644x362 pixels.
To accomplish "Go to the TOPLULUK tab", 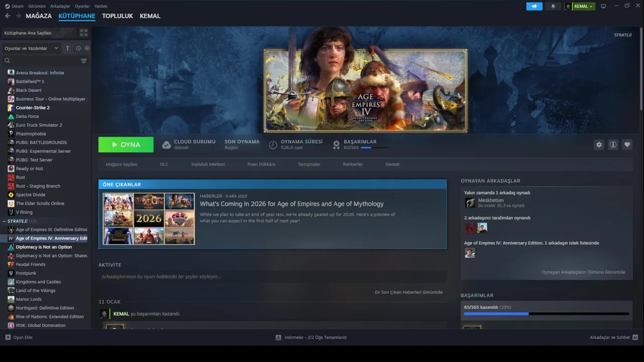I will 117,16.
